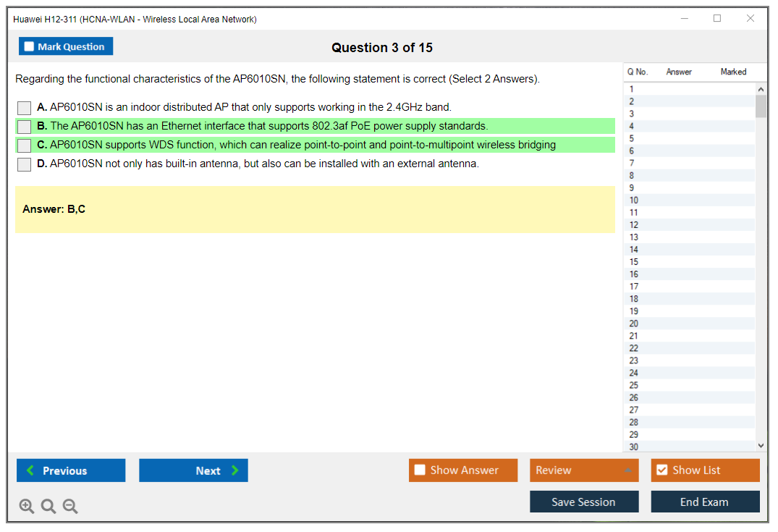The height and width of the screenshot is (532, 778).
Task: Toggle the Show List option
Action: point(662,470)
